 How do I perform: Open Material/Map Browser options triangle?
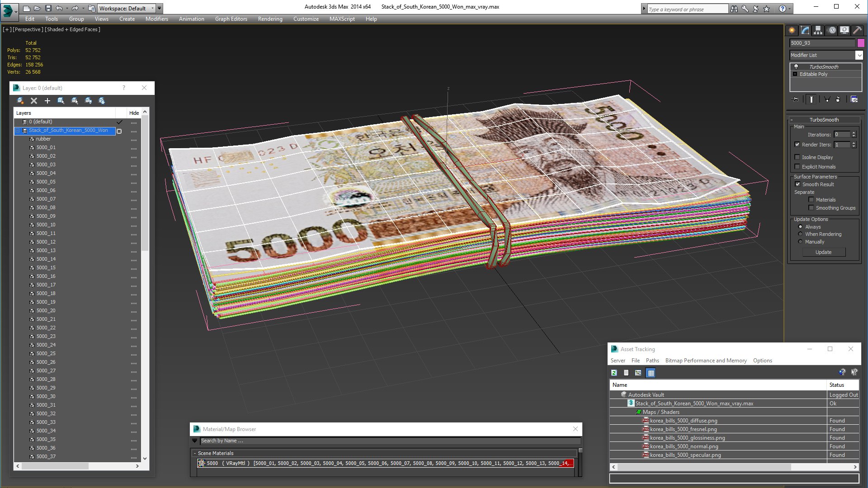point(195,441)
